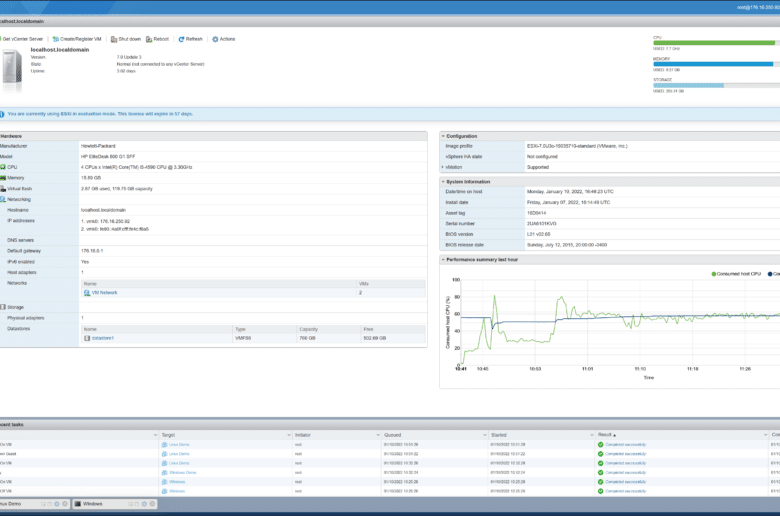780x516 pixels.
Task: Click the '176.16.0.1' default gateway value
Action: pyautogui.click(x=92, y=251)
